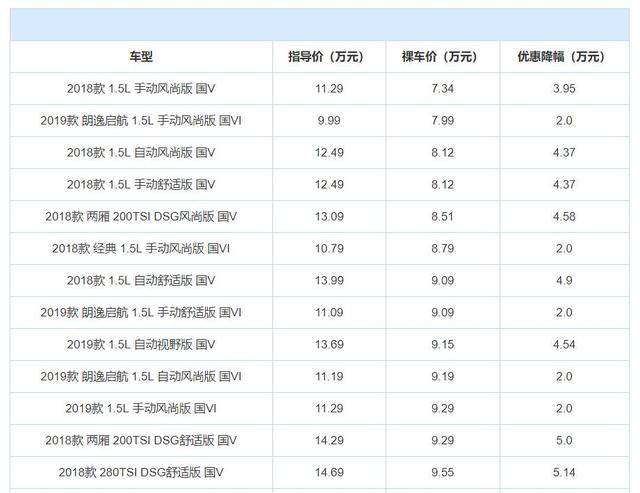Screen dimensions: 640x493
Task: Select row '2018款 1.5L 手动风尚版 国V'
Action: tap(320, 89)
